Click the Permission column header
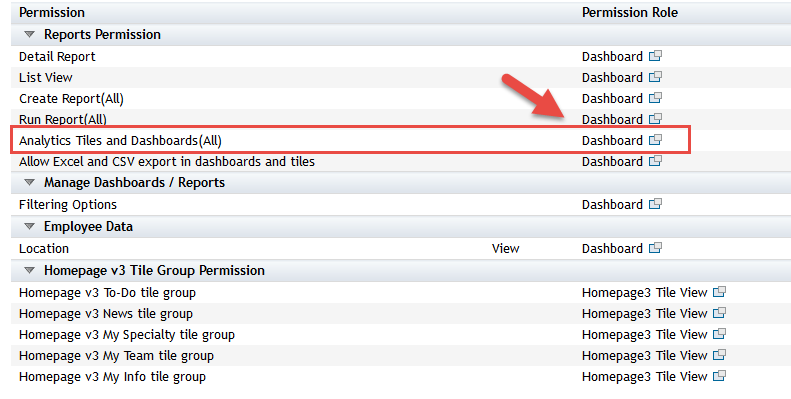This screenshot has width=791, height=399. click(x=52, y=13)
